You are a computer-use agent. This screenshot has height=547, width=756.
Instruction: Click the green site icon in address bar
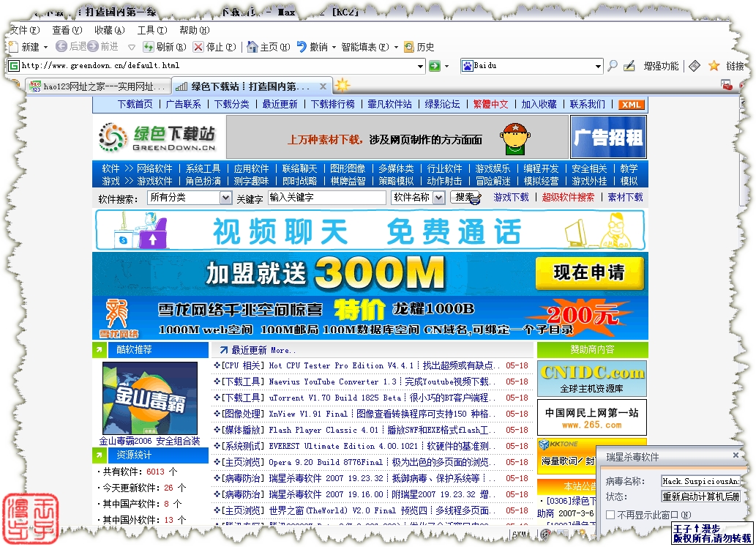14,66
